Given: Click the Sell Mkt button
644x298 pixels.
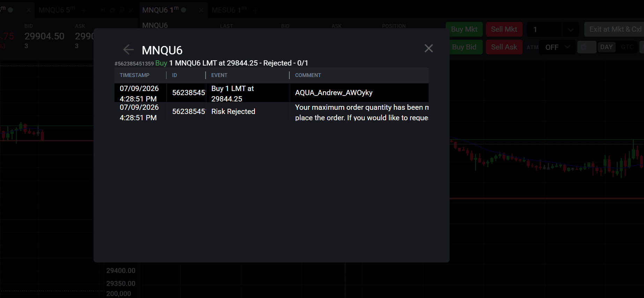Looking at the screenshot, I should pos(504,29).
